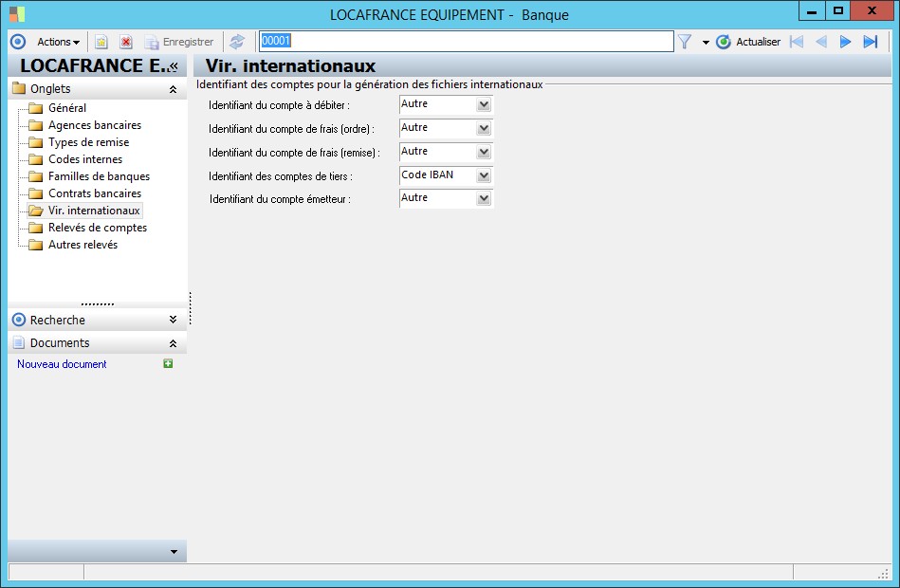Open Identifiant du compte émetteur dropdown
900x588 pixels.
484,198
